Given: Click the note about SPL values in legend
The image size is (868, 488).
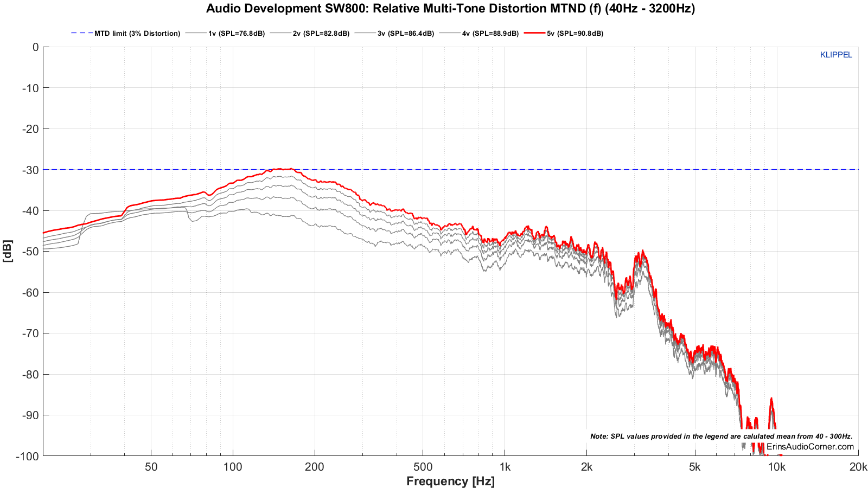Looking at the screenshot, I should tap(722, 436).
